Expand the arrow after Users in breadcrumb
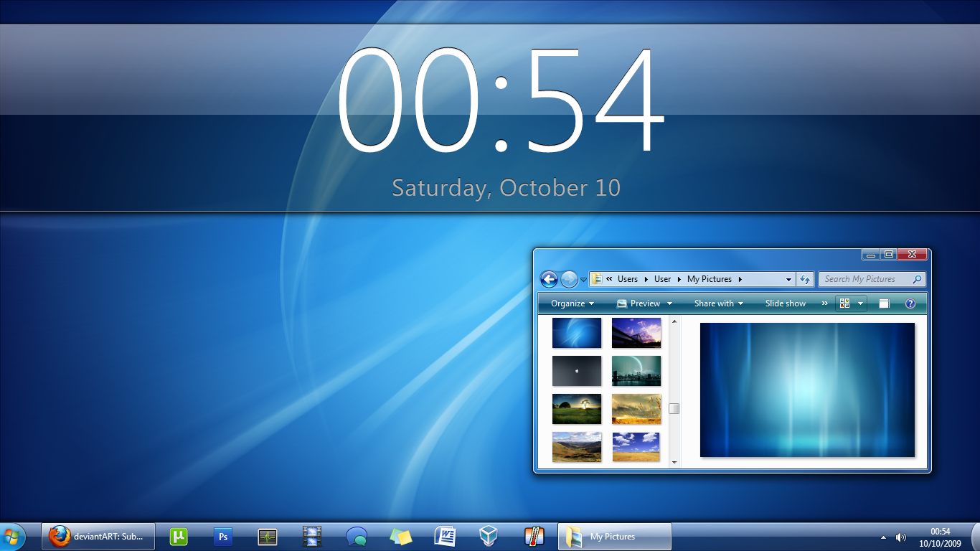The width and height of the screenshot is (980, 551). pyautogui.click(x=646, y=279)
